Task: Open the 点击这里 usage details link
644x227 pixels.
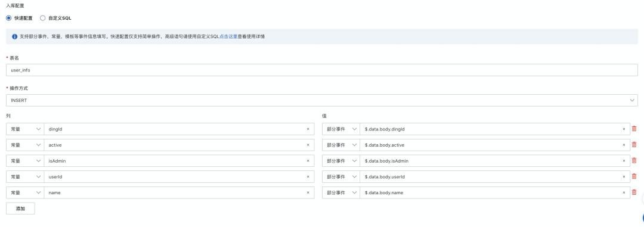Action: pyautogui.click(x=228, y=36)
